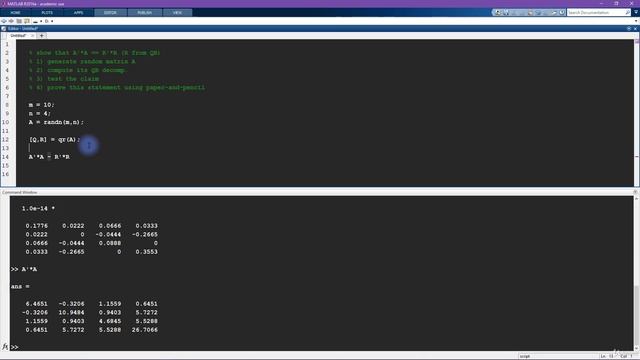Viewport: 640px width, 360px height.
Task: Click the value 26.7066 in output
Action: (x=144, y=330)
